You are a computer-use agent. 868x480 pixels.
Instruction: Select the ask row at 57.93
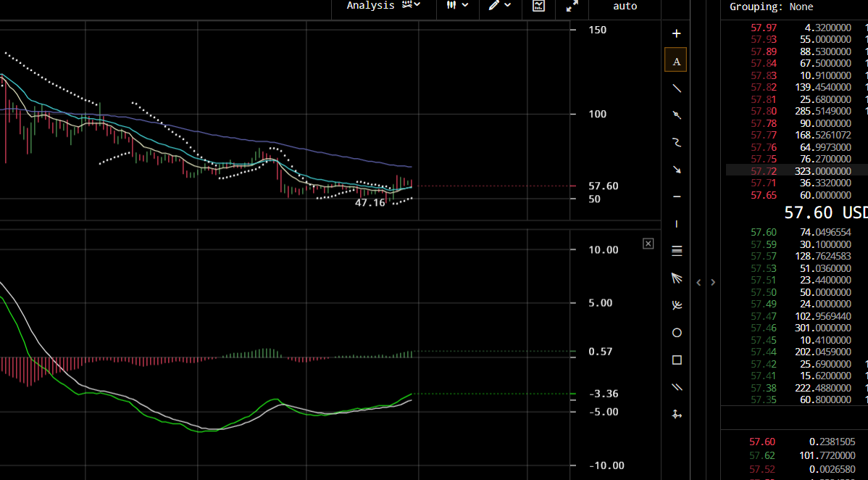(797, 39)
